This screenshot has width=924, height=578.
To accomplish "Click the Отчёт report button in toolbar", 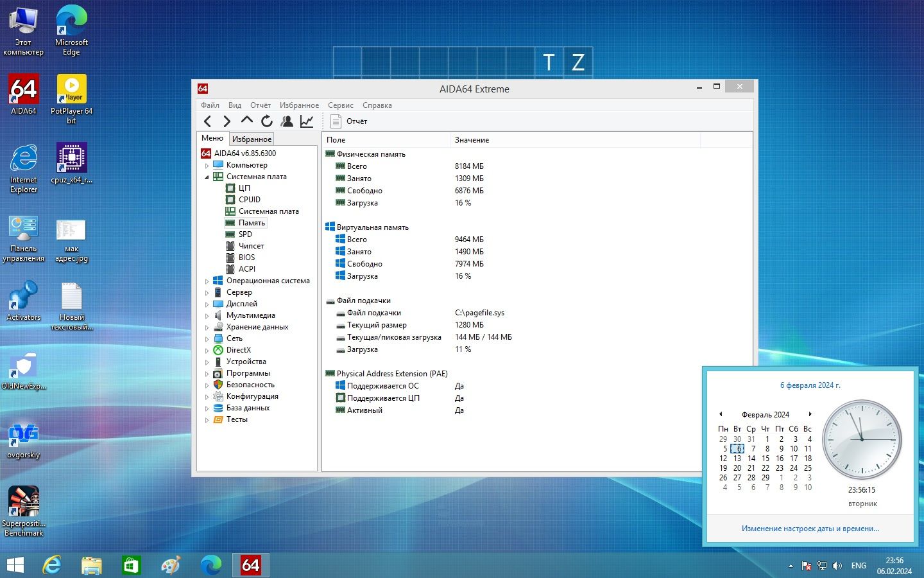I will tap(348, 121).
